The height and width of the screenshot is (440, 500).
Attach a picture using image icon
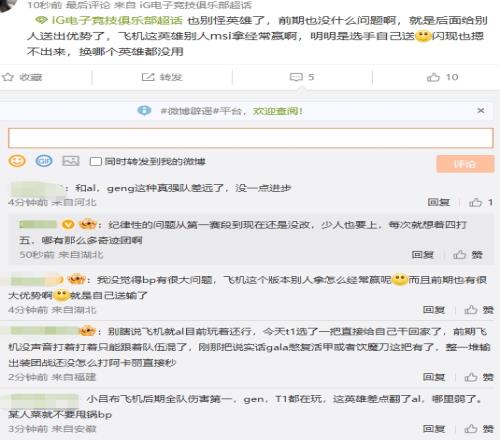(x=71, y=161)
